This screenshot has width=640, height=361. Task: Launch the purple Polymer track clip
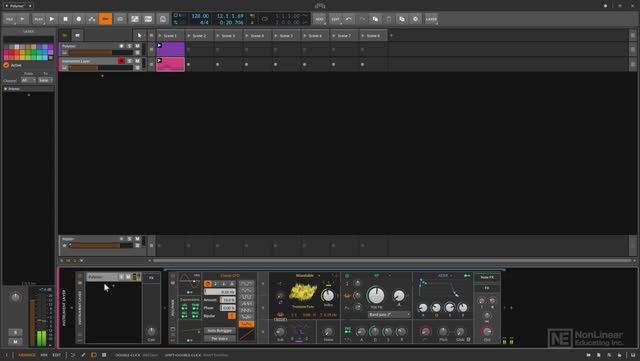click(160, 45)
